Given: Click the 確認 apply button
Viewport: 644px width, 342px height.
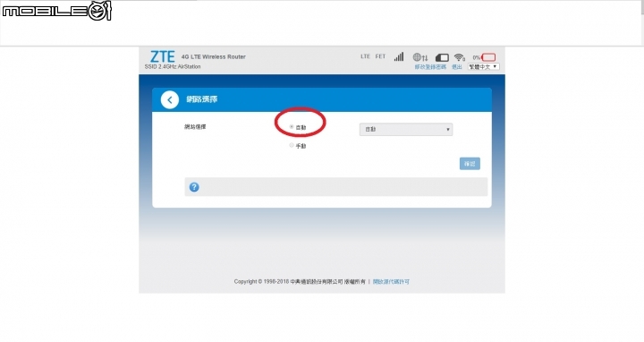Looking at the screenshot, I should point(470,164).
